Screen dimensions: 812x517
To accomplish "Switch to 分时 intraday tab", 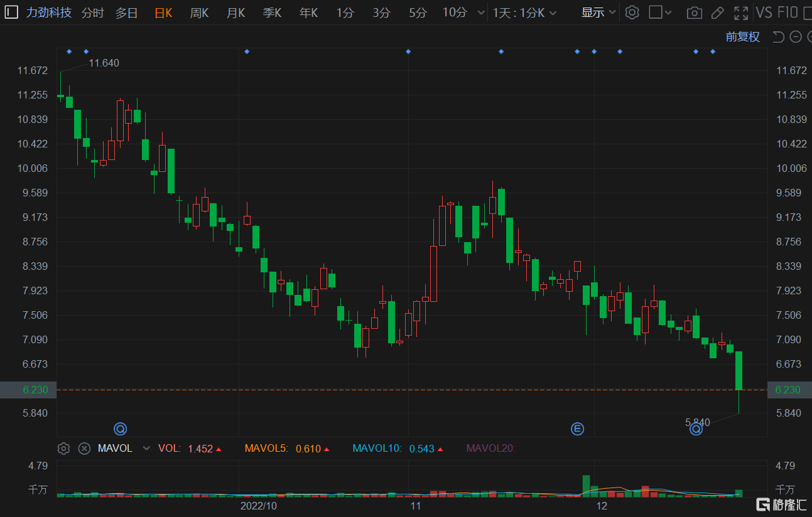I will pos(93,13).
